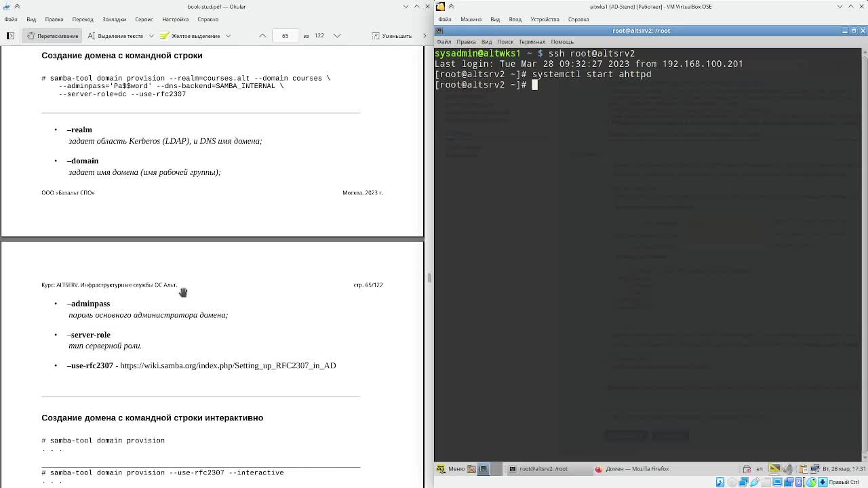The width and height of the screenshot is (868, 488).
Task: Minimize the root@altsrv2 terminal window
Action: coord(845,30)
